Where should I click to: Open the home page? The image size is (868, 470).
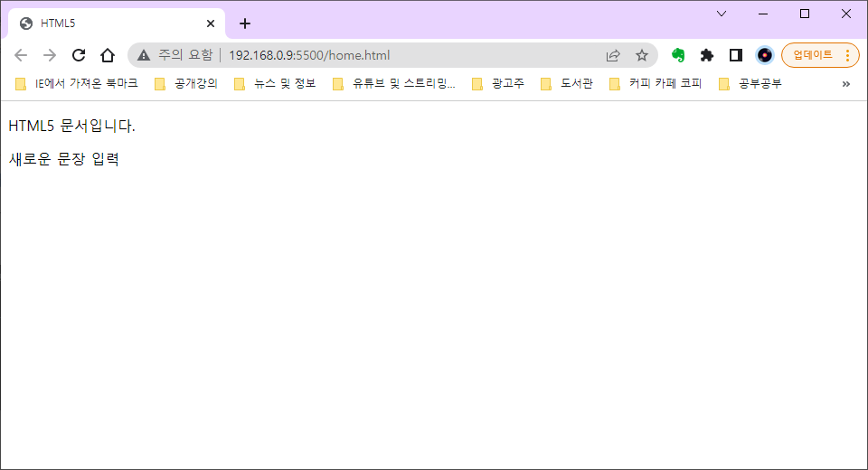tap(108, 55)
